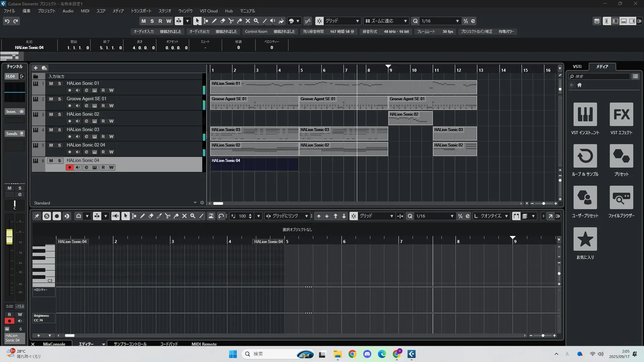Switch to the MixConsole tab

(54, 344)
